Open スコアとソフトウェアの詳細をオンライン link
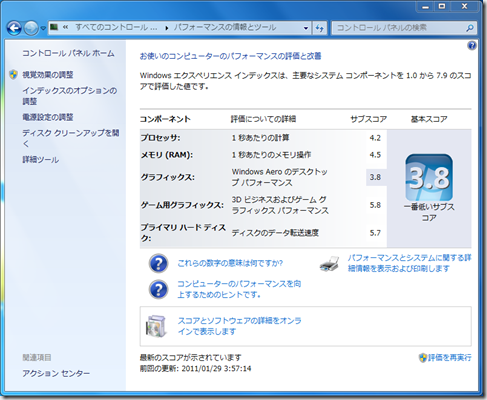 click(x=239, y=326)
